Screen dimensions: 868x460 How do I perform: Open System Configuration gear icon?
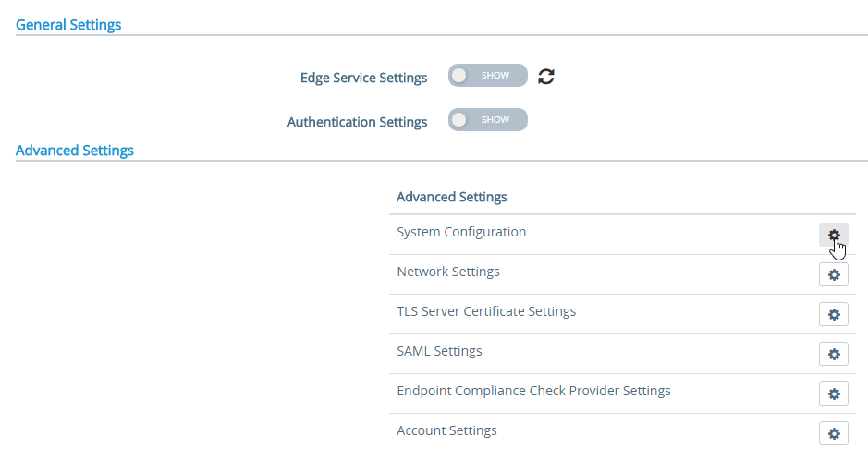pyautogui.click(x=834, y=235)
